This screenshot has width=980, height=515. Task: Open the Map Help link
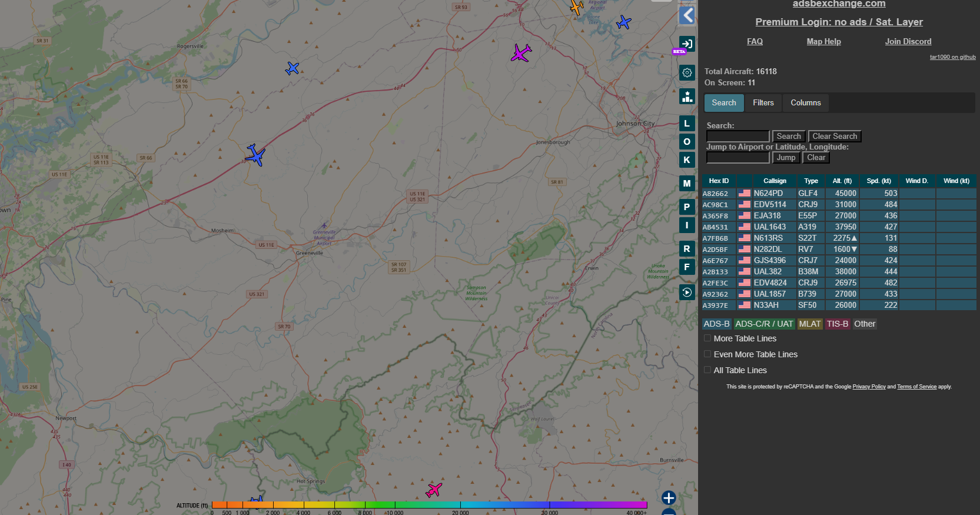pyautogui.click(x=823, y=42)
